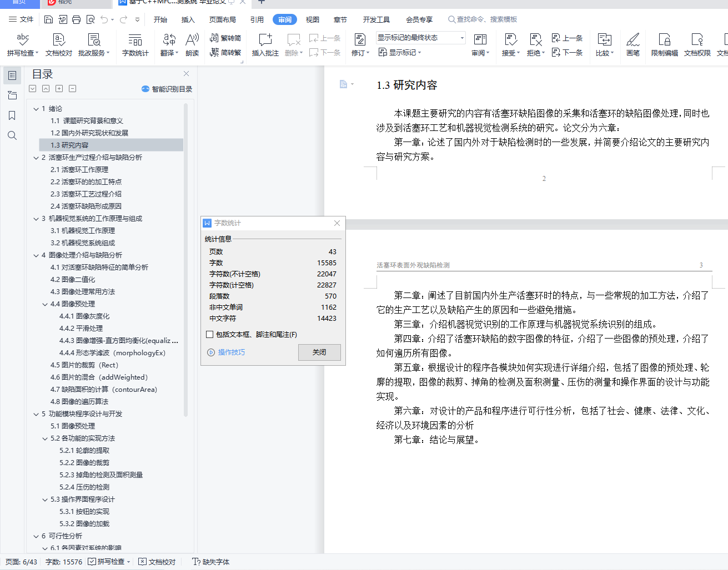Convert text with the 简转繁 button
This screenshot has height=570, width=728.
(225, 53)
